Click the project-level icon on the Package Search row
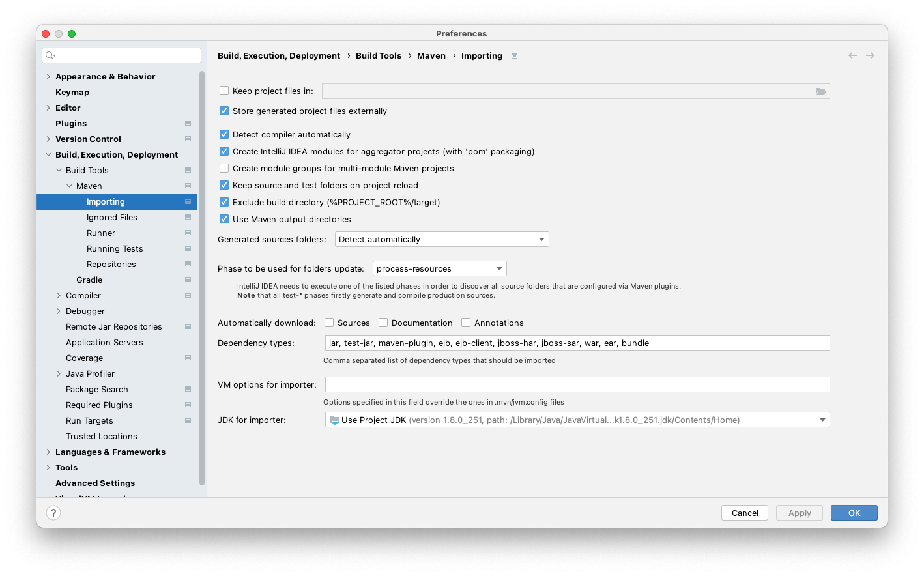 point(188,389)
